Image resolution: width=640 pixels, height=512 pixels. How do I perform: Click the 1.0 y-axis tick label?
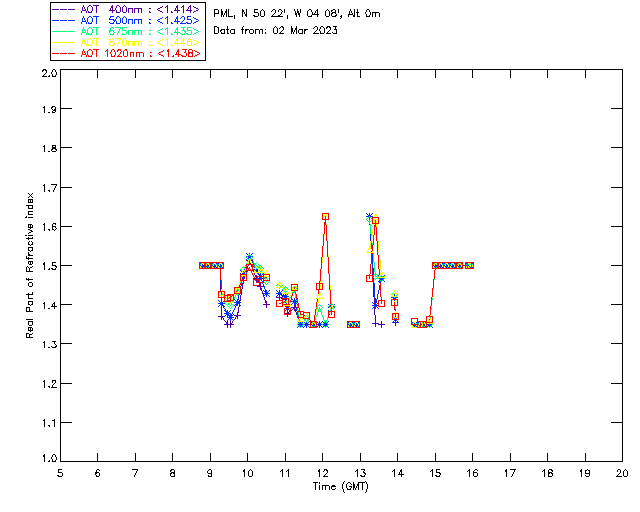click(49, 458)
